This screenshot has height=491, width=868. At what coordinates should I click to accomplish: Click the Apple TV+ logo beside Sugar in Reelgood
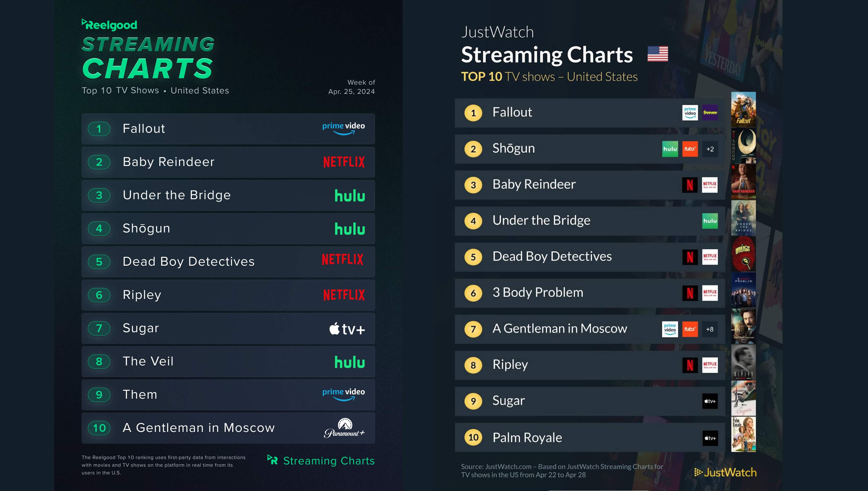(x=347, y=329)
